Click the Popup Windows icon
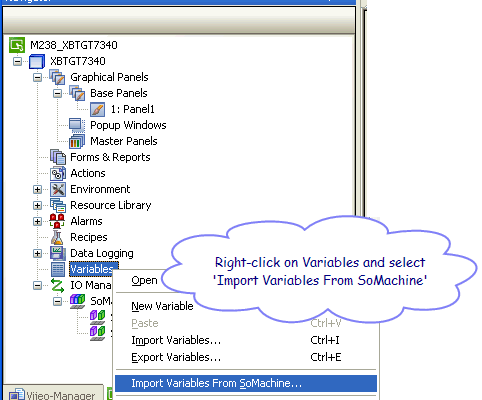Screen dimensions: 482x400 77,125
